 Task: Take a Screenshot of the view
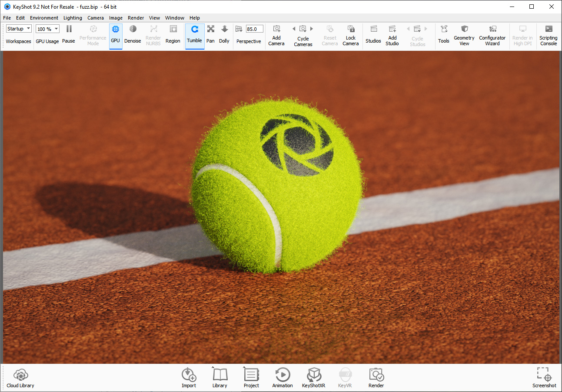pos(544,378)
